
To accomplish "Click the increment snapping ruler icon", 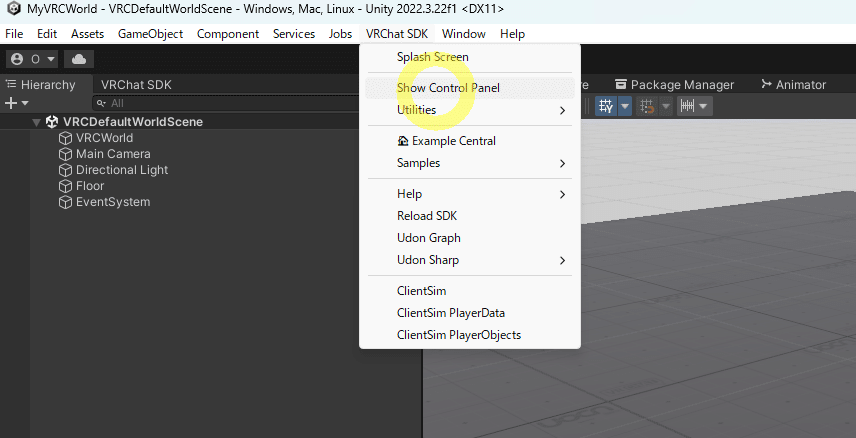I will 687,106.
